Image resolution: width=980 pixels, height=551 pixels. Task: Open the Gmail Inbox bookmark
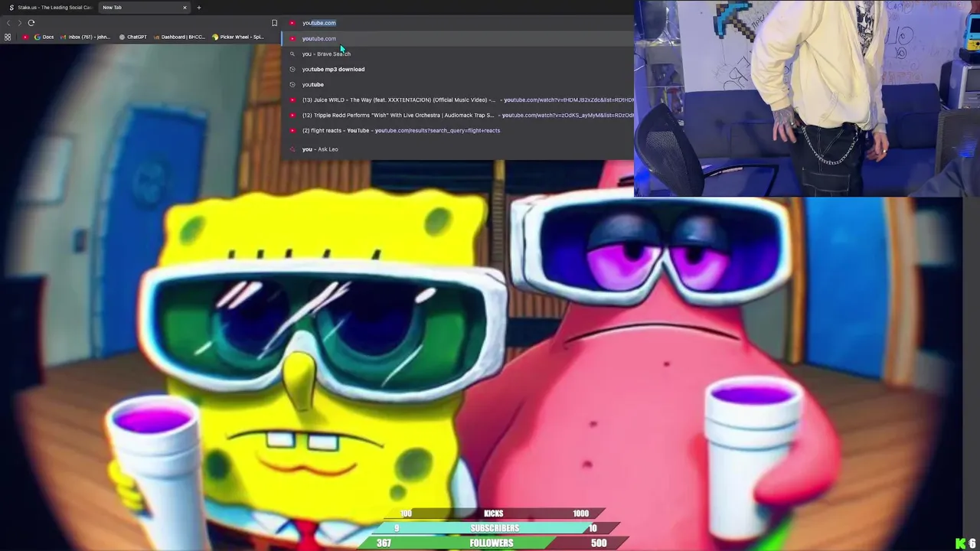(x=86, y=37)
